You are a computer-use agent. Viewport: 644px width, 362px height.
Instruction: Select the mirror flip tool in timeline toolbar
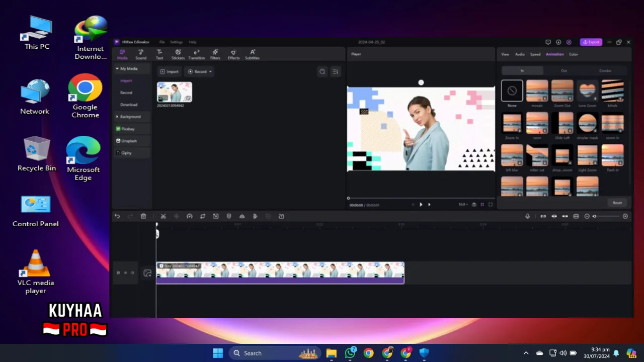point(242,216)
